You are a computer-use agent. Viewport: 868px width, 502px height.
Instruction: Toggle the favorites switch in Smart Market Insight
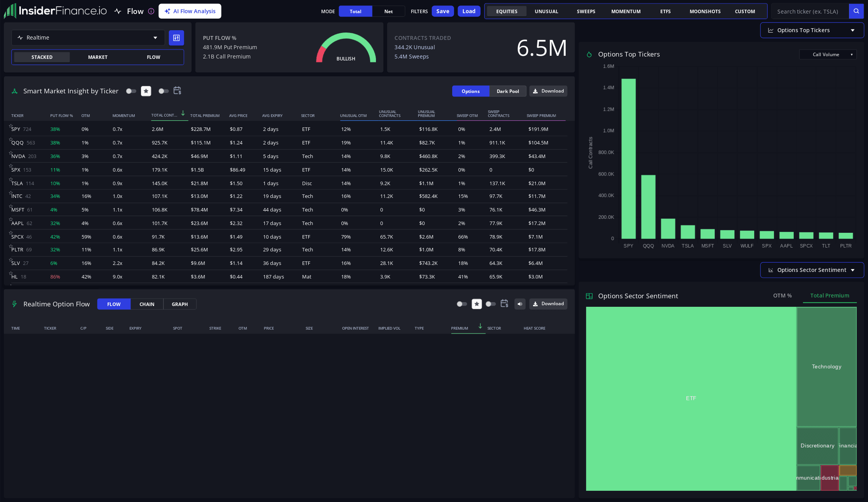click(x=131, y=91)
